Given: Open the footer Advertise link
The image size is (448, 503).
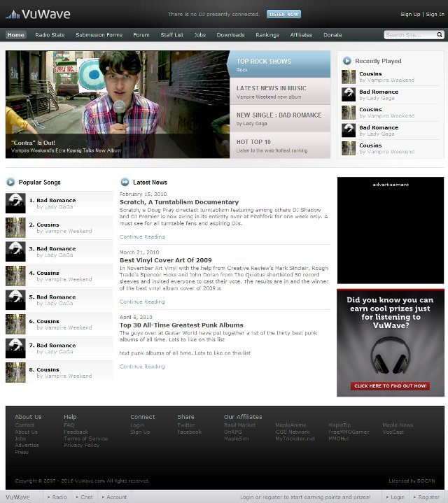Looking at the screenshot, I should click(27, 445).
